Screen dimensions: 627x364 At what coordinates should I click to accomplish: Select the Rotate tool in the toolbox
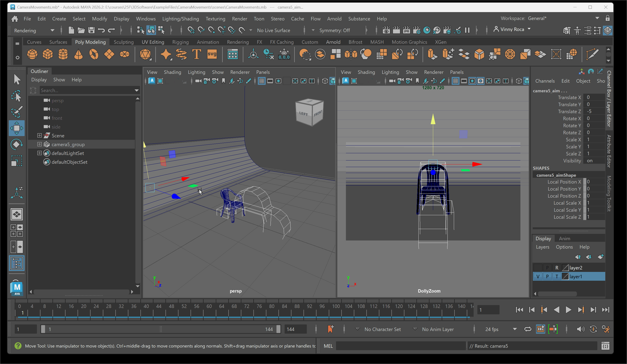tap(16, 144)
